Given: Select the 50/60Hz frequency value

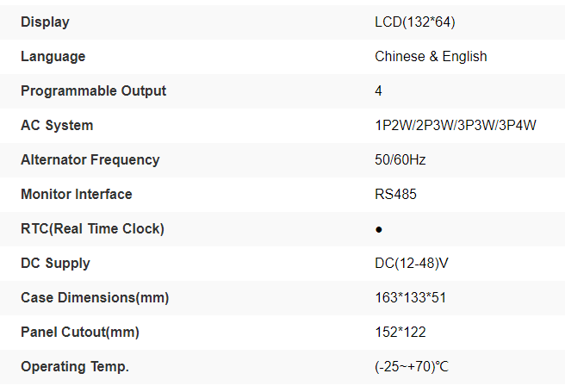Looking at the screenshot, I should 400,159.
